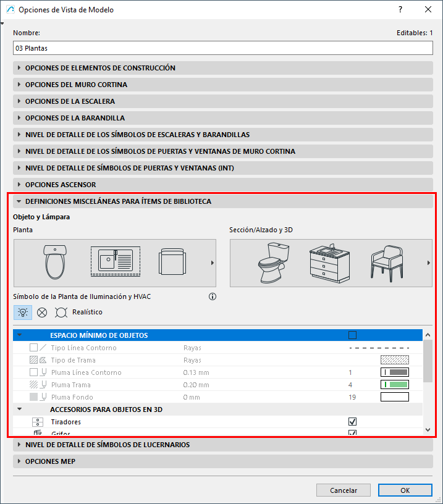Viewport: 443px width, 504px height.
Task: Toggle the Tiradores checkbox
Action: click(352, 421)
